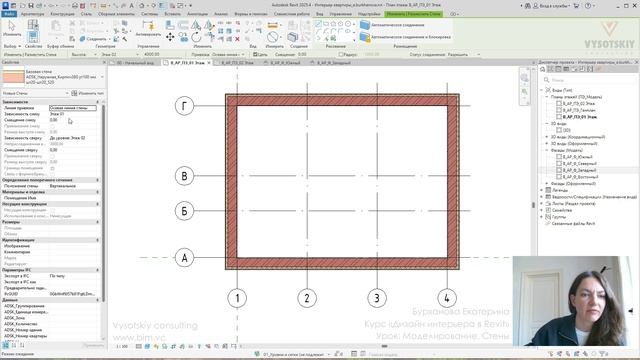Select the Rotate tool in Modify panel
640x360 pixels.
tap(196, 38)
